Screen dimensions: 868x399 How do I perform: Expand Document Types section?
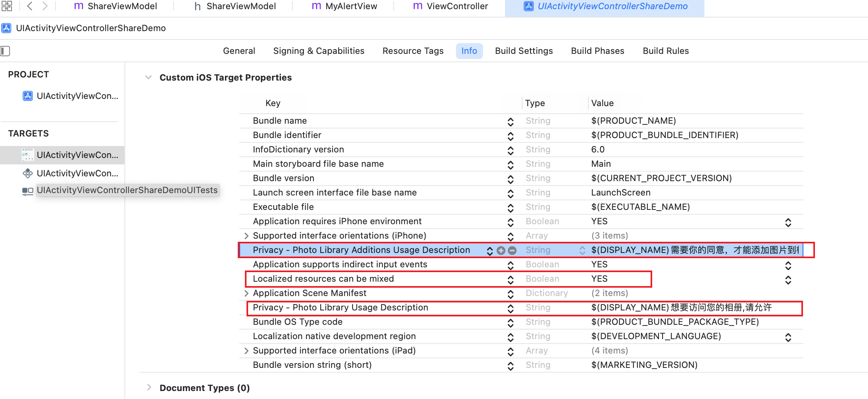click(x=149, y=387)
